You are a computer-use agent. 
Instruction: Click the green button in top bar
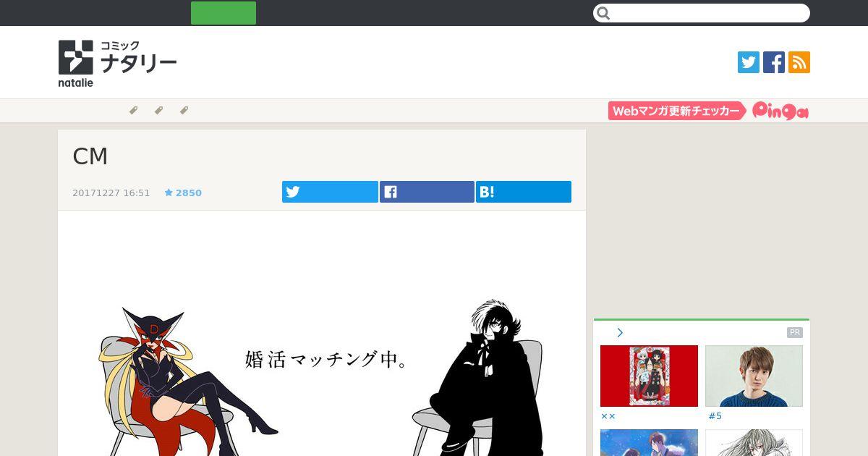pos(224,13)
